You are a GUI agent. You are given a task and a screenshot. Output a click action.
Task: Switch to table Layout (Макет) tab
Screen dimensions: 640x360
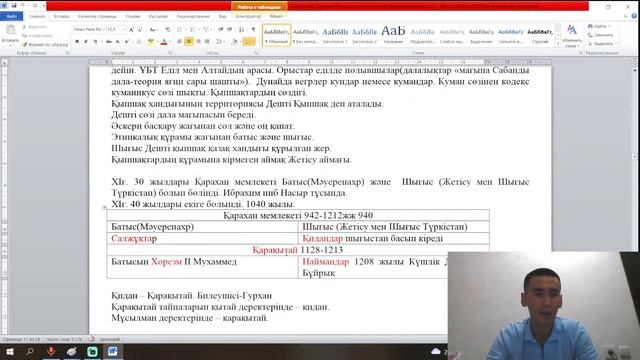(x=276, y=16)
